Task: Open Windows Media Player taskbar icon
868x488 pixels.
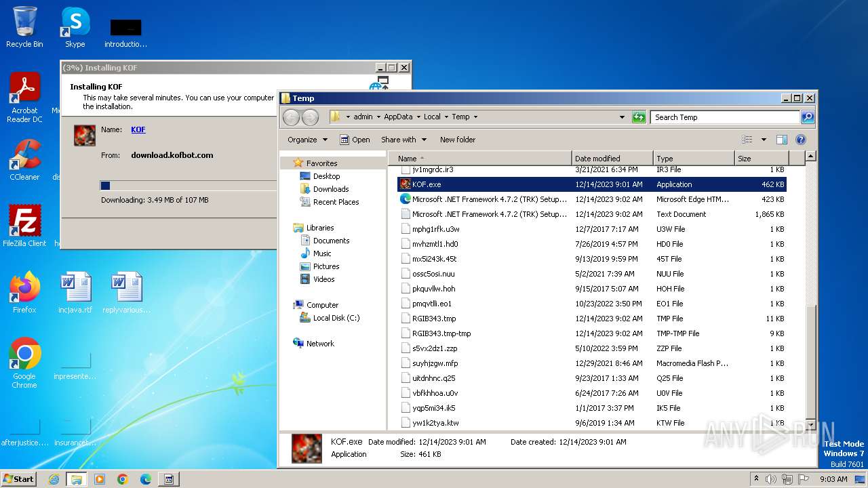Action: click(100, 479)
